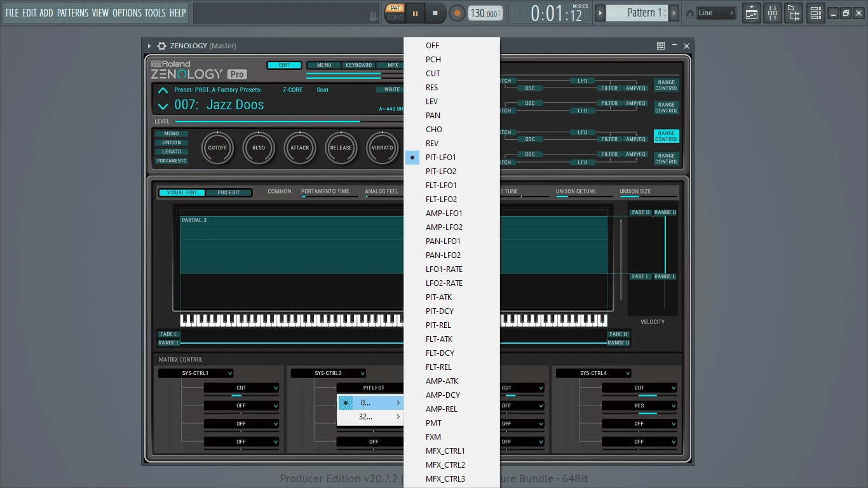Open ZENOLOGY plugin options arrow menu
The height and width of the screenshot is (488, 868).
pyautogui.click(x=149, y=46)
